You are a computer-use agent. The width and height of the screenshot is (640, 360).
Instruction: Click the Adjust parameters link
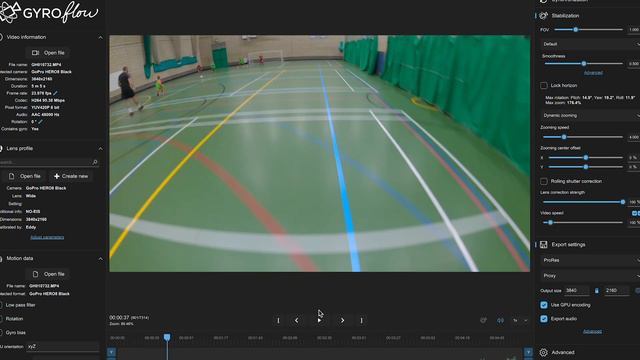(47, 237)
